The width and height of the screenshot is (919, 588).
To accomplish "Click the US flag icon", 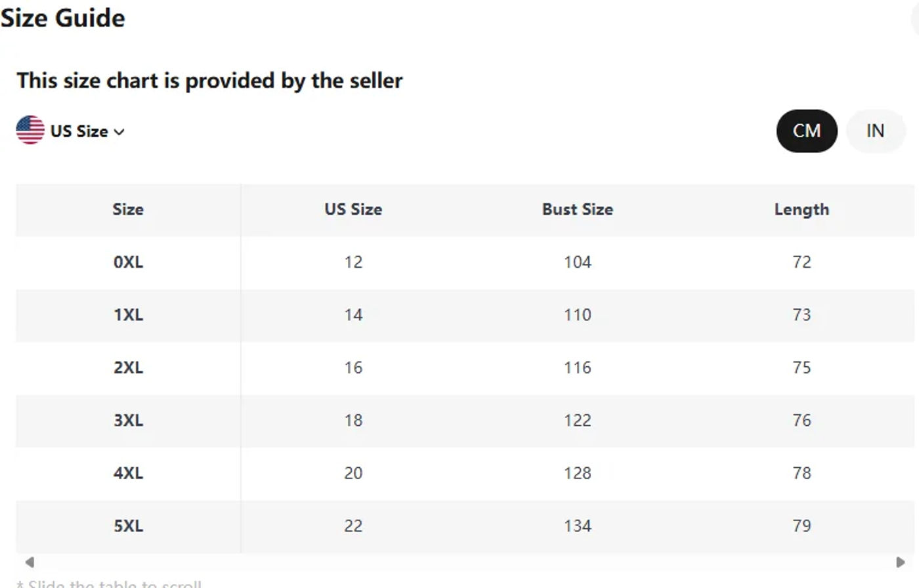I will pyautogui.click(x=30, y=130).
